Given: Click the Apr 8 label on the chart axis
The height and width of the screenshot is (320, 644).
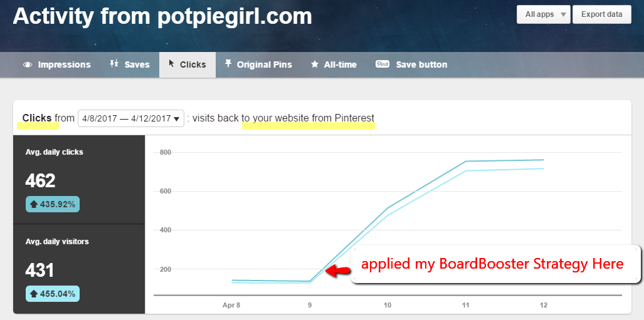Looking at the screenshot, I should click(232, 306).
